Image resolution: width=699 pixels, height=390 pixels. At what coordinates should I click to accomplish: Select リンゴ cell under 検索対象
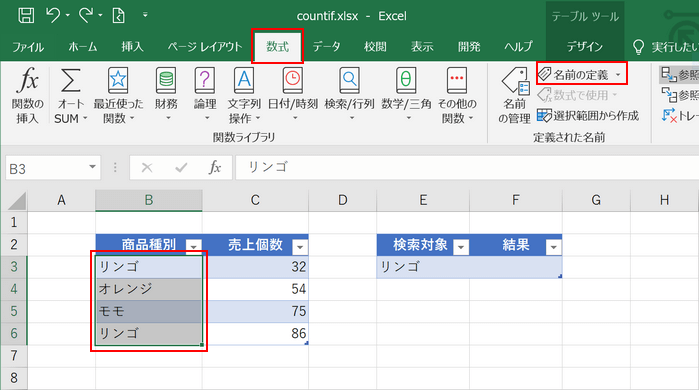[x=423, y=267]
